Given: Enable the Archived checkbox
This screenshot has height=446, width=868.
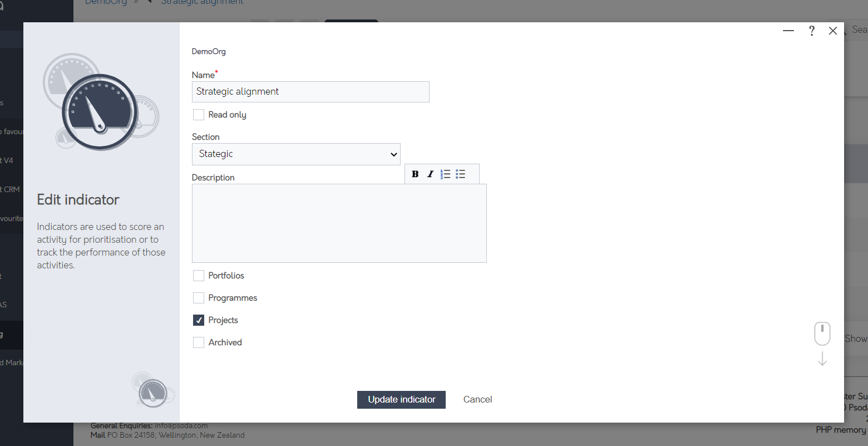Looking at the screenshot, I should point(199,342).
